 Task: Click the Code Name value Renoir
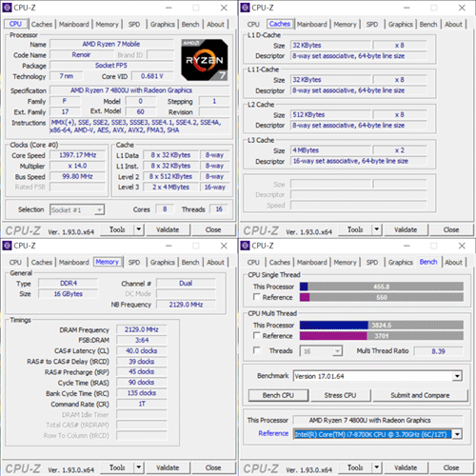pos(81,55)
